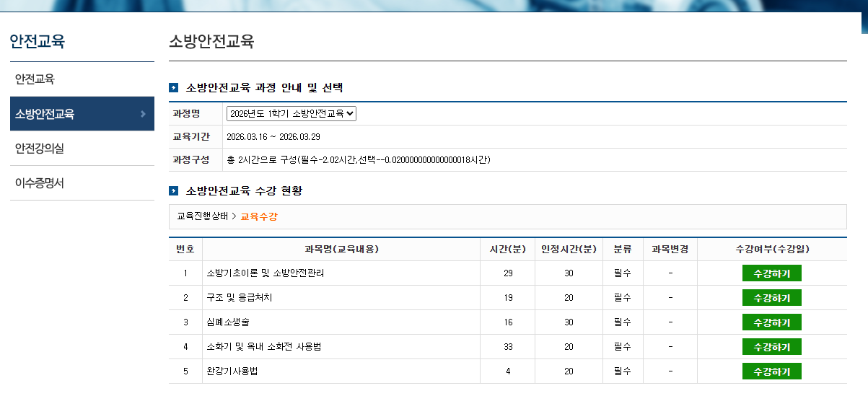Select the 소방기초이론 및 소방안전관리 course name
868x396 pixels.
265,273
